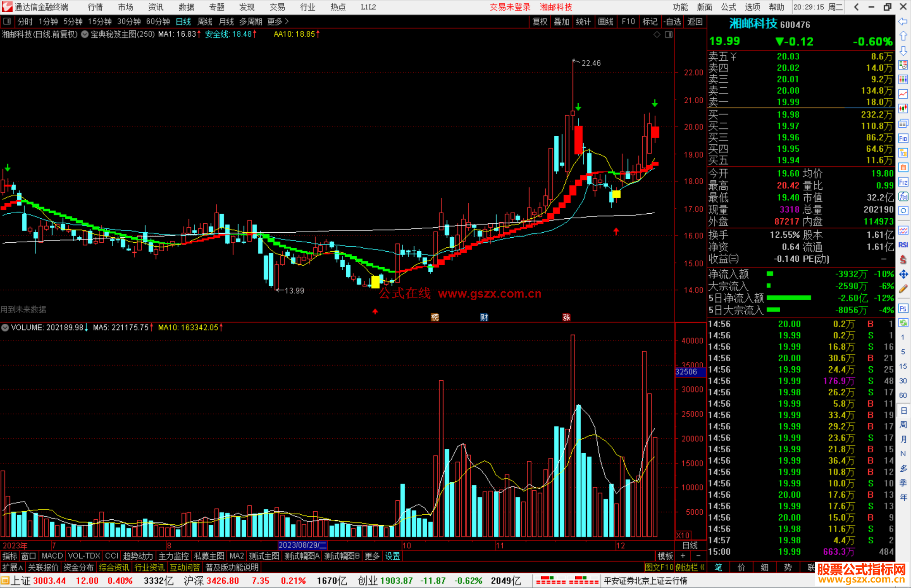Open the formula f(x) sidebar icon

tap(903, 197)
